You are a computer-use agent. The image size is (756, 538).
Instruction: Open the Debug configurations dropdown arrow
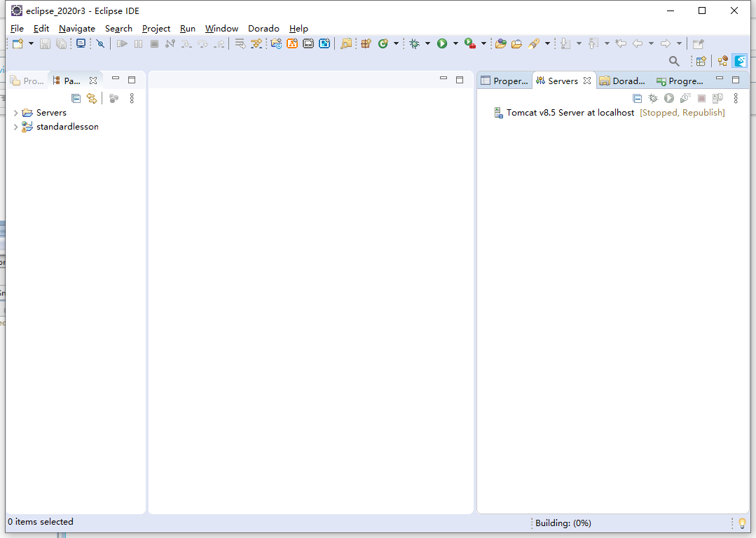click(427, 44)
